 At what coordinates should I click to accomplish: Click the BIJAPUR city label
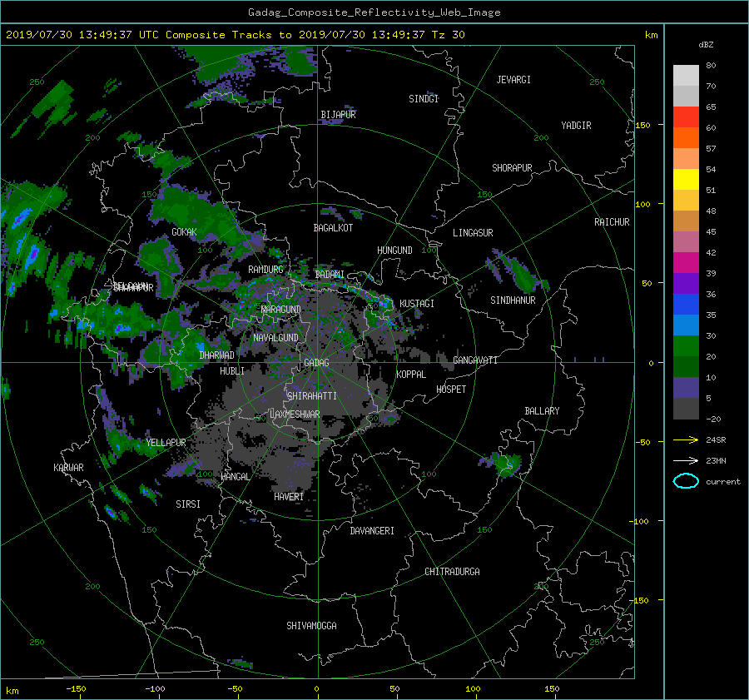(x=338, y=115)
